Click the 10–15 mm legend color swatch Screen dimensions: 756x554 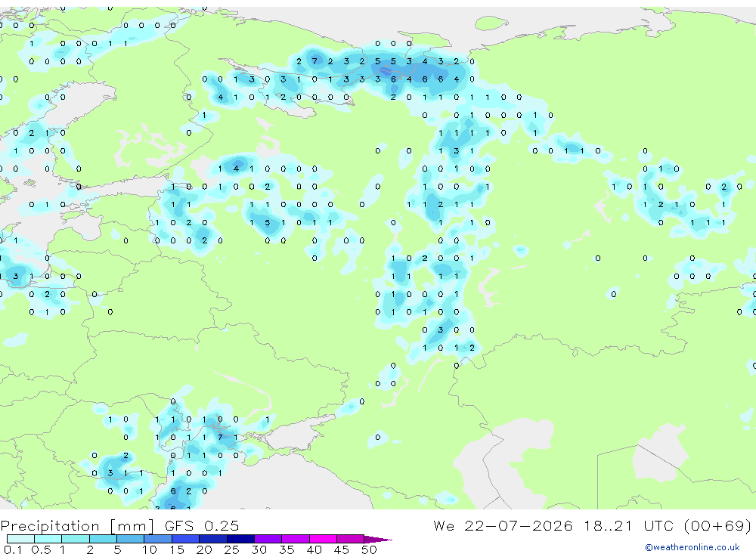pos(158,539)
